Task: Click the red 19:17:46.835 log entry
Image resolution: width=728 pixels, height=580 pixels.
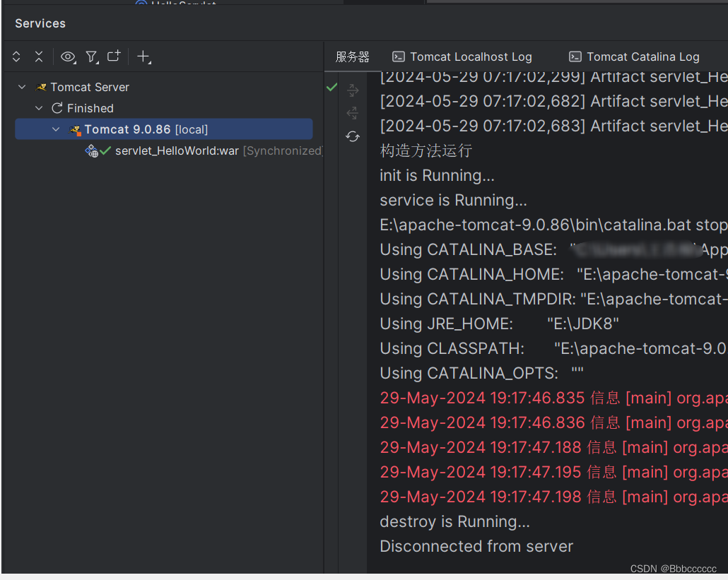Action: (553, 398)
